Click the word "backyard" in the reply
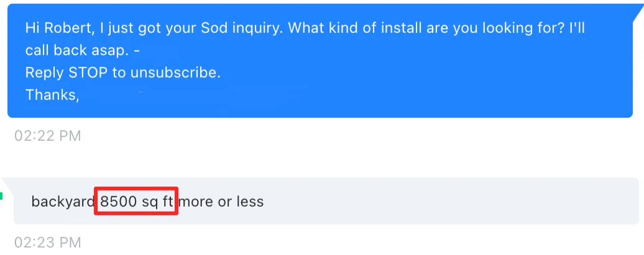The width and height of the screenshot is (644, 255). pos(62,202)
